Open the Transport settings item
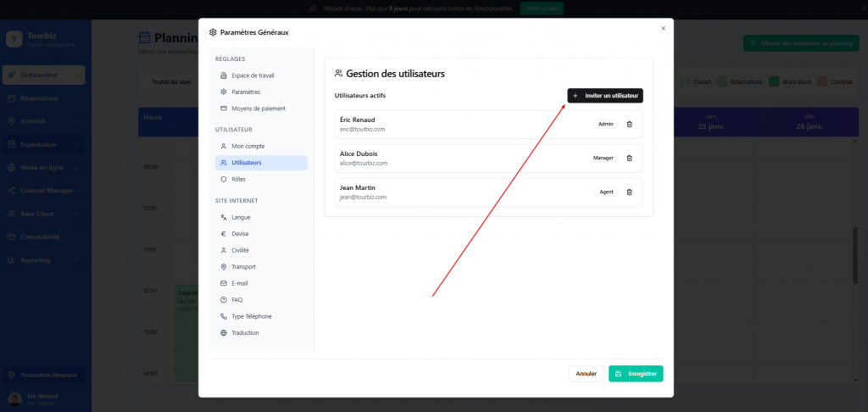The height and width of the screenshot is (412, 868). pyautogui.click(x=245, y=267)
